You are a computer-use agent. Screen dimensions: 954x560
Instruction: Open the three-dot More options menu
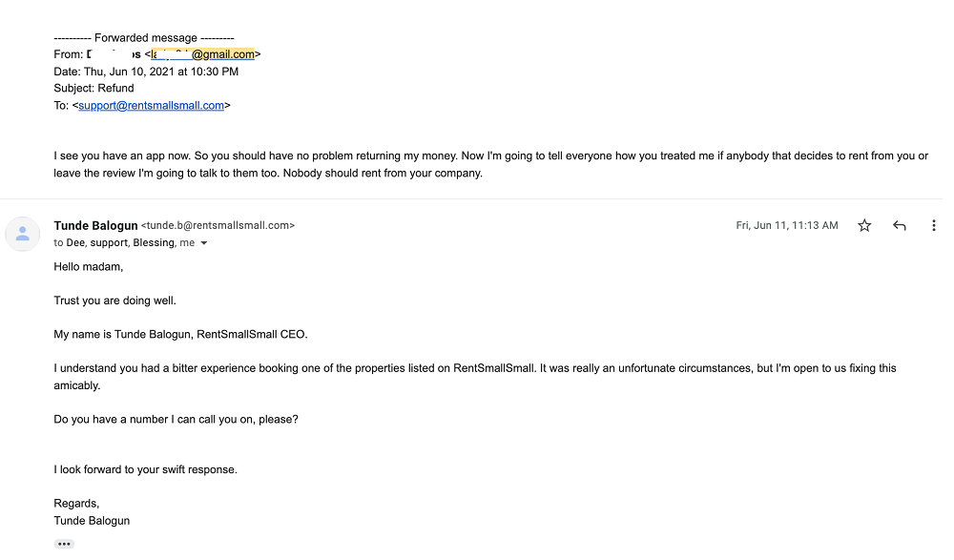pos(933,226)
